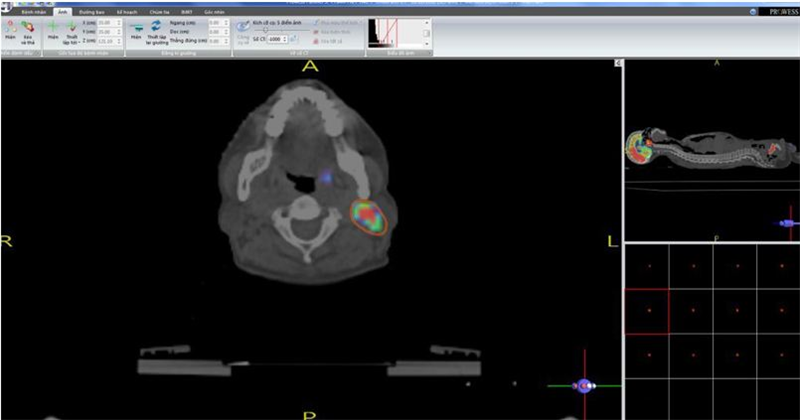Click the Hiện couch position icon
This screenshot has height=420, width=800.
[x=136, y=28]
